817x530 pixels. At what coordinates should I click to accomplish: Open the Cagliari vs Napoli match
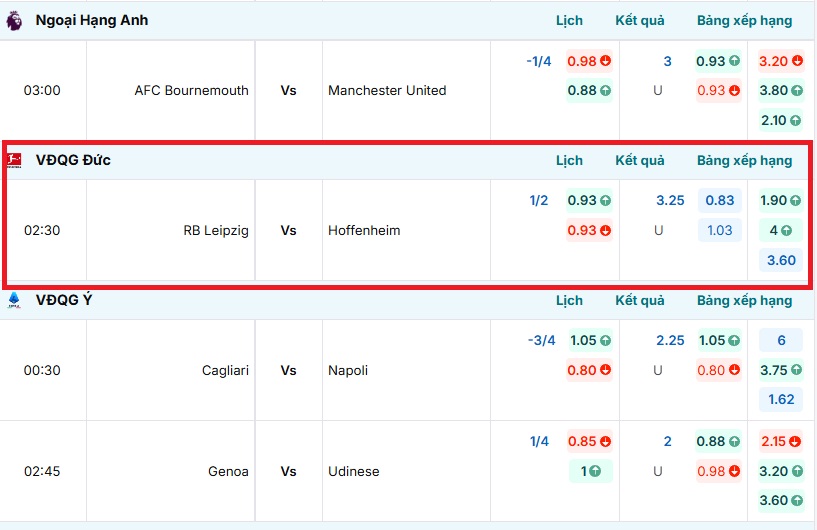(288, 370)
